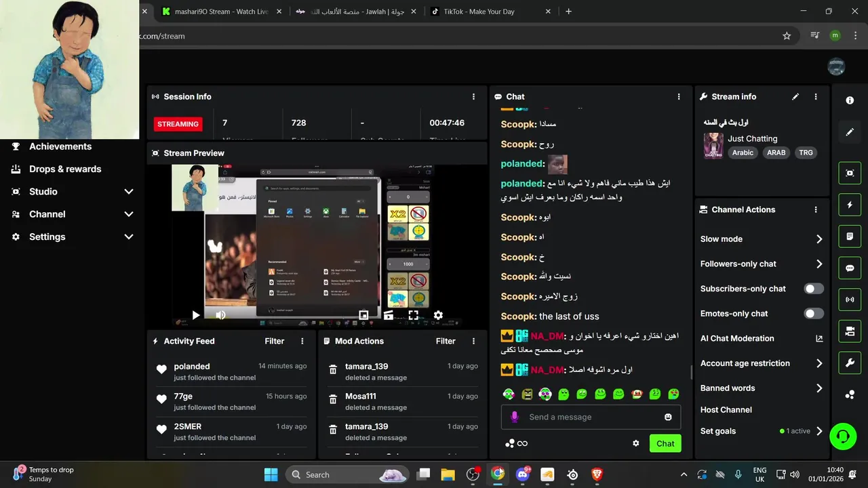The height and width of the screenshot is (488, 868).
Task: Open Channel Actions three-dot menu
Action: pyautogui.click(x=816, y=210)
